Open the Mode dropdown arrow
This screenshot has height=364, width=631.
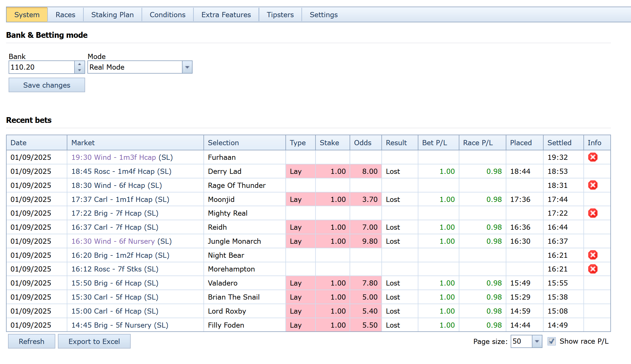[x=187, y=67]
